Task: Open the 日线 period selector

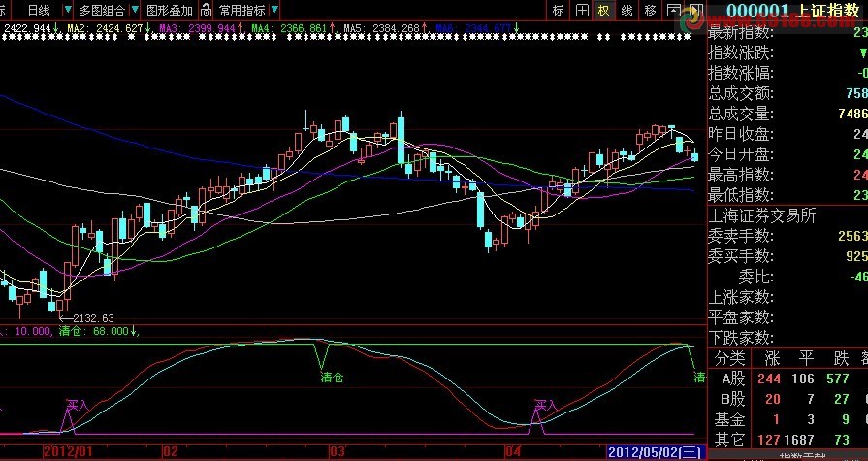Action: (x=38, y=10)
